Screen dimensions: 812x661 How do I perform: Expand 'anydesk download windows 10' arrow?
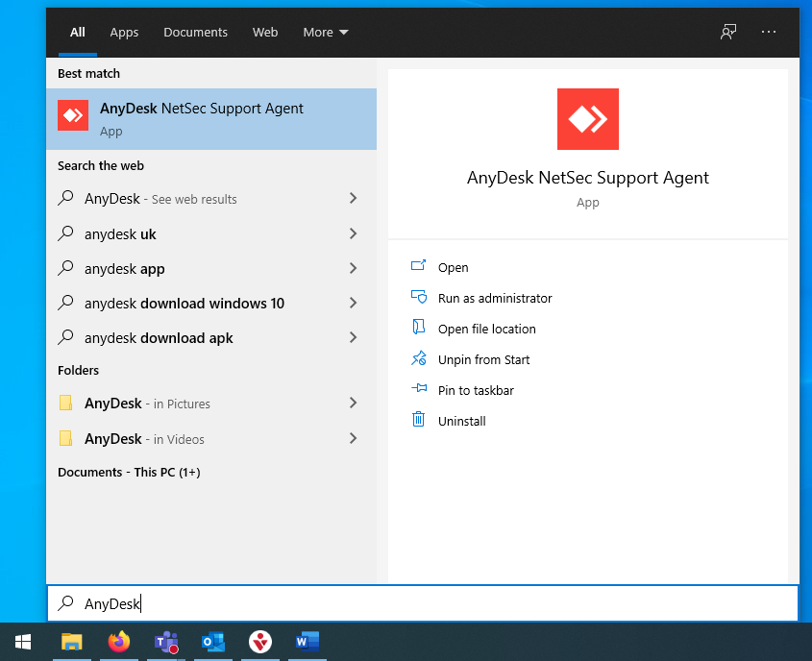coord(354,303)
